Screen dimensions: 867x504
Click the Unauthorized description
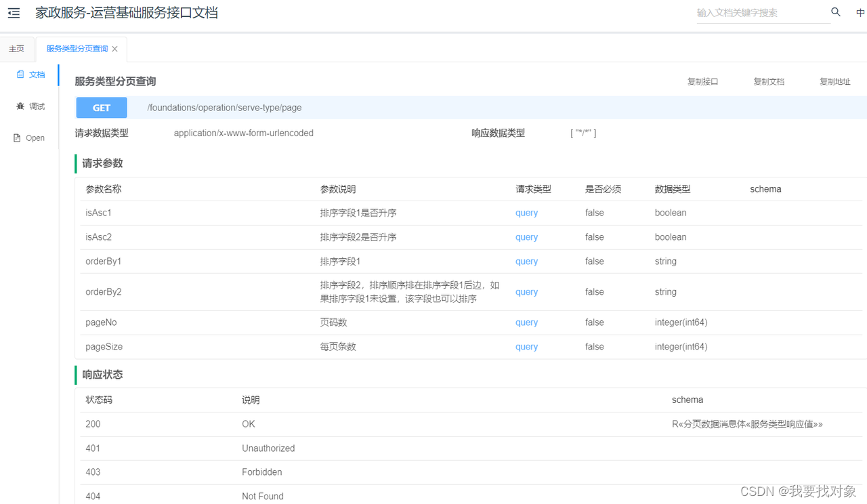pyautogui.click(x=268, y=448)
